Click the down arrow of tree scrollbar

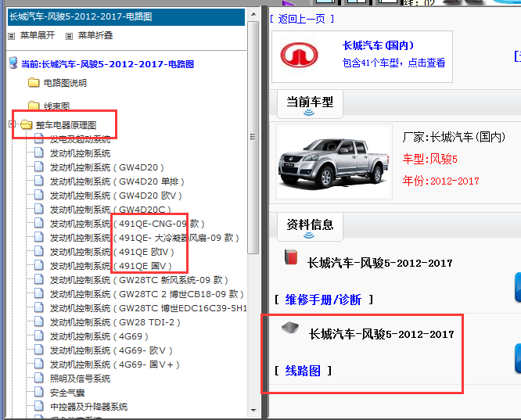tap(253, 411)
